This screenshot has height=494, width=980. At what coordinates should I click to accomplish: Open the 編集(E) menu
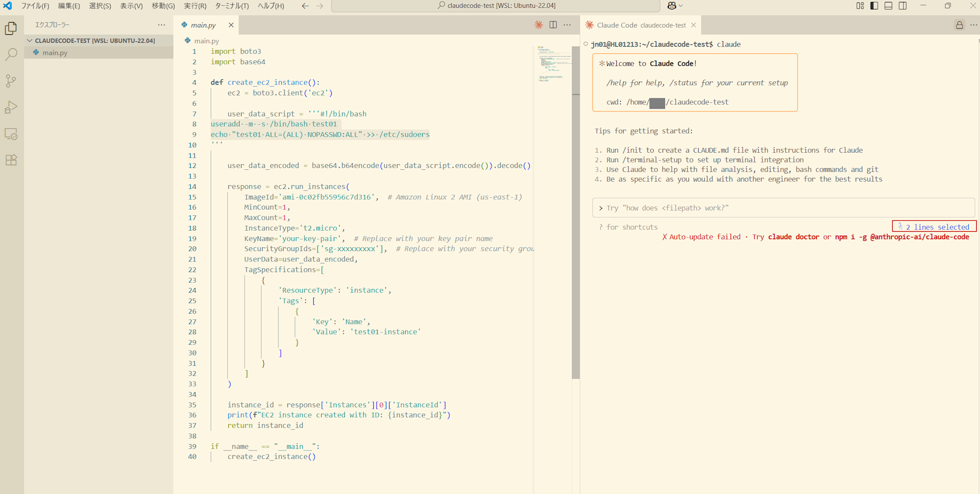pos(69,6)
